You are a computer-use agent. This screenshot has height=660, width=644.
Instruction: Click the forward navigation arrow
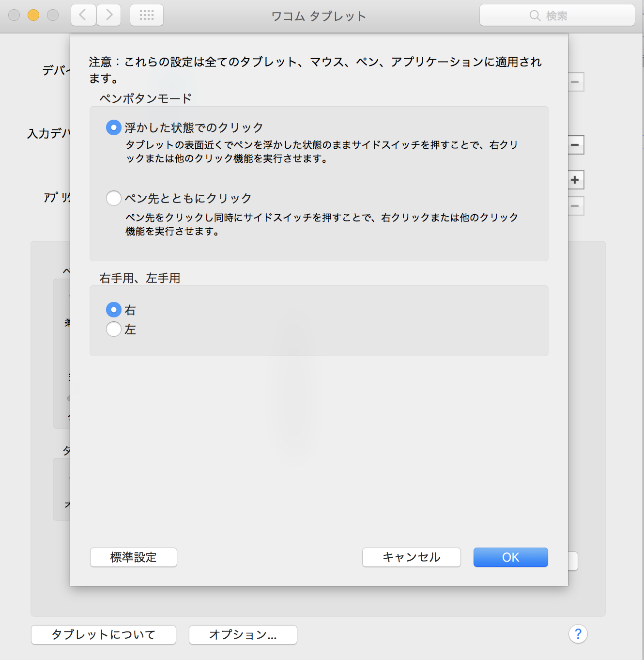109,15
